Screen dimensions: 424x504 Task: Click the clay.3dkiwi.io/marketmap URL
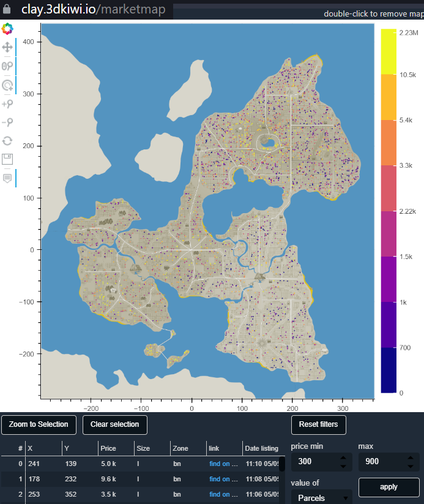(93, 9)
